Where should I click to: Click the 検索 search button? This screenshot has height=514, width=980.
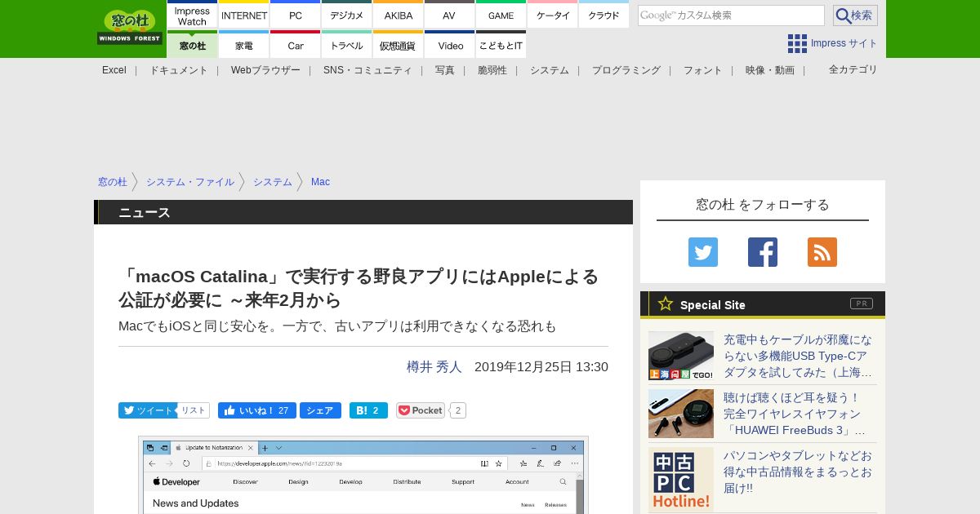tap(855, 16)
